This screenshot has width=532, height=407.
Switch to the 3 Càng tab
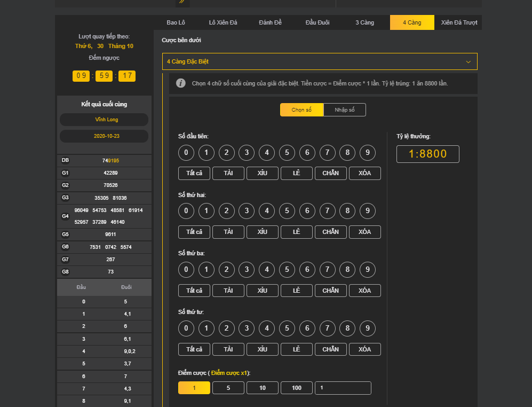(364, 22)
